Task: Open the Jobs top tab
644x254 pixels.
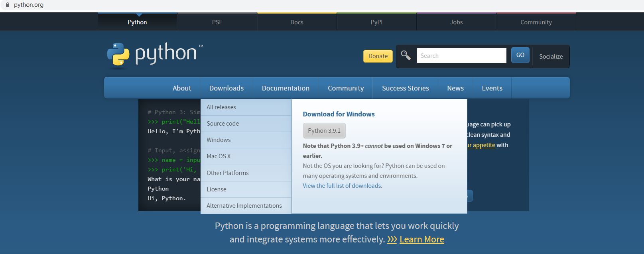Action: [456, 22]
